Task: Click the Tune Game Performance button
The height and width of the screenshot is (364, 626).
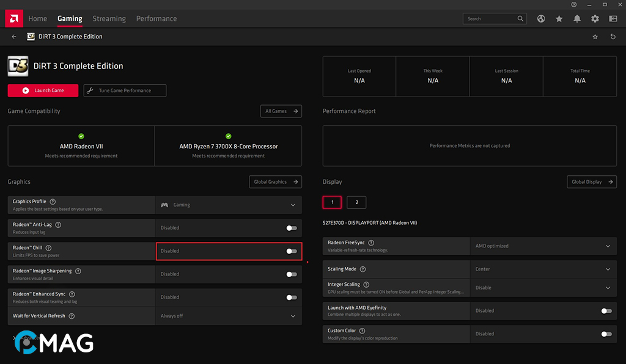Action: click(125, 90)
